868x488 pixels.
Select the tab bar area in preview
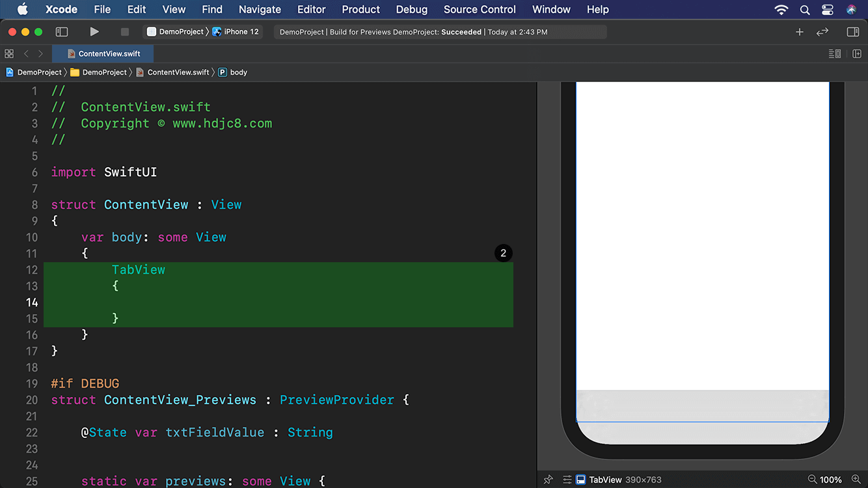pyautogui.click(x=703, y=406)
